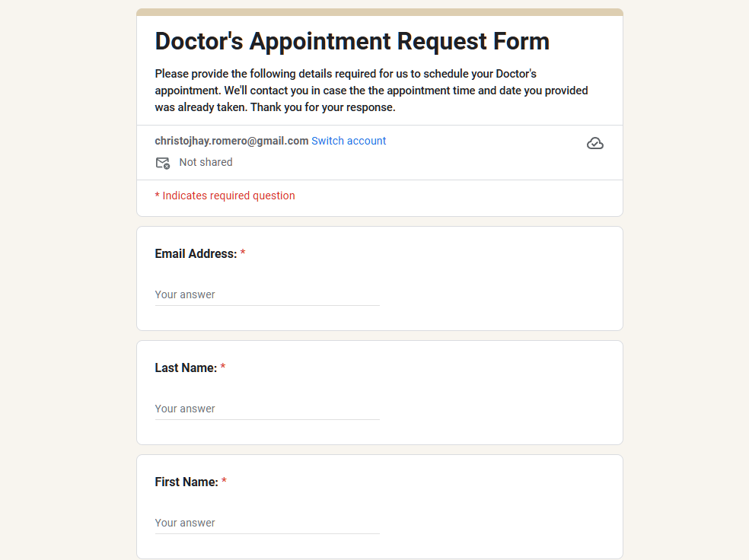749x560 pixels.
Task: Click the "Last Name:" question label
Action: coord(186,368)
